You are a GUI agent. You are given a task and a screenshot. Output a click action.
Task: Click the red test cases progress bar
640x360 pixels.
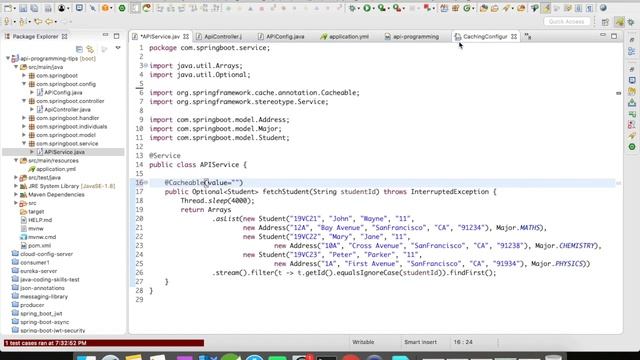(104, 343)
